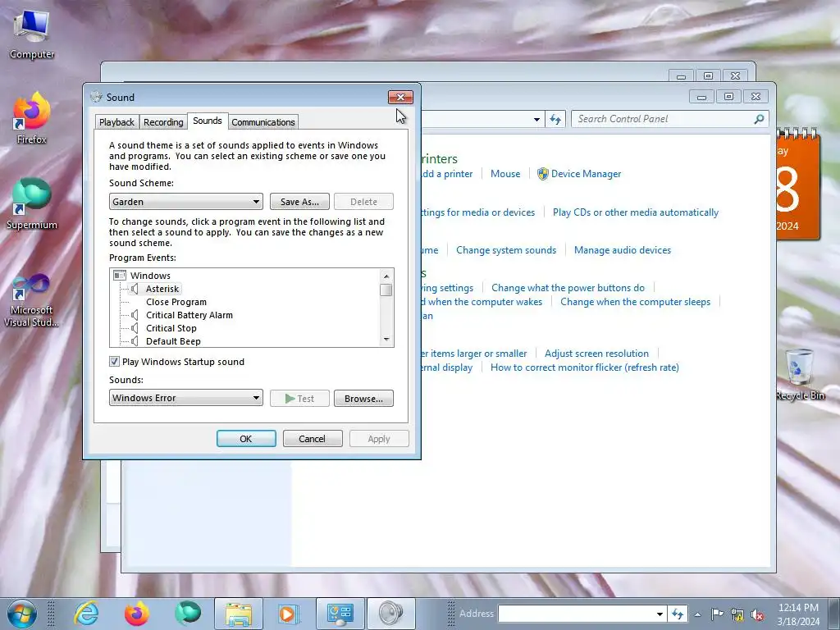
Task: Close the Sound dialog with red X
Action: click(x=400, y=97)
